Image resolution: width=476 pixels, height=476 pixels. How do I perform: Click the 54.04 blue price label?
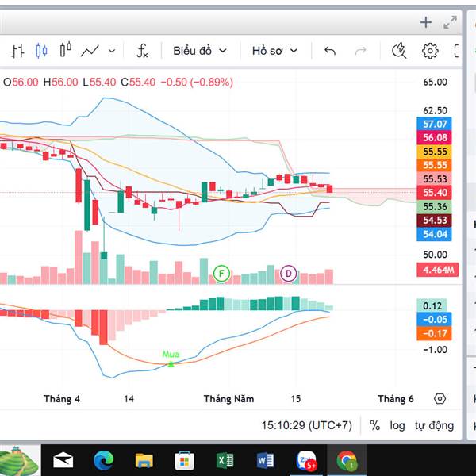coord(434,234)
